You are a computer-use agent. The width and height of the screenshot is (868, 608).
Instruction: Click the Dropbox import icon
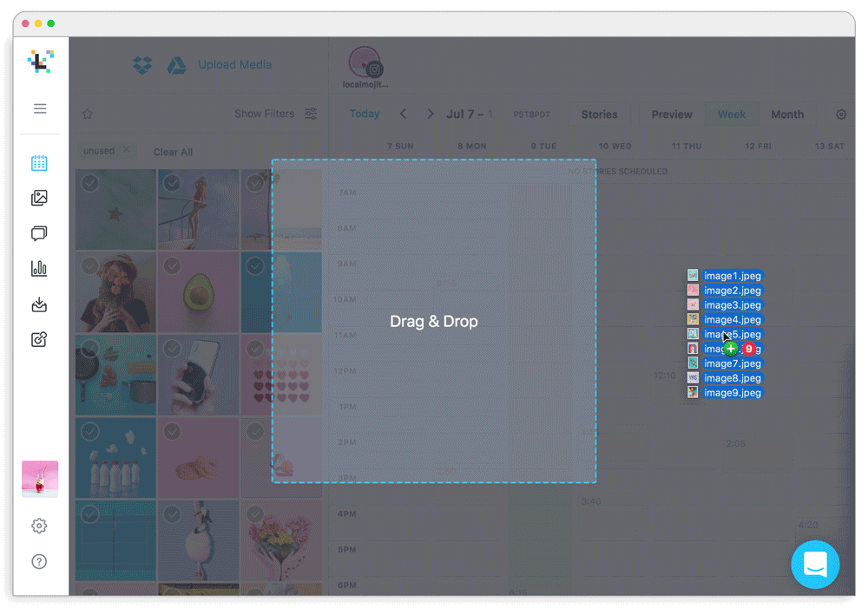coord(142,65)
